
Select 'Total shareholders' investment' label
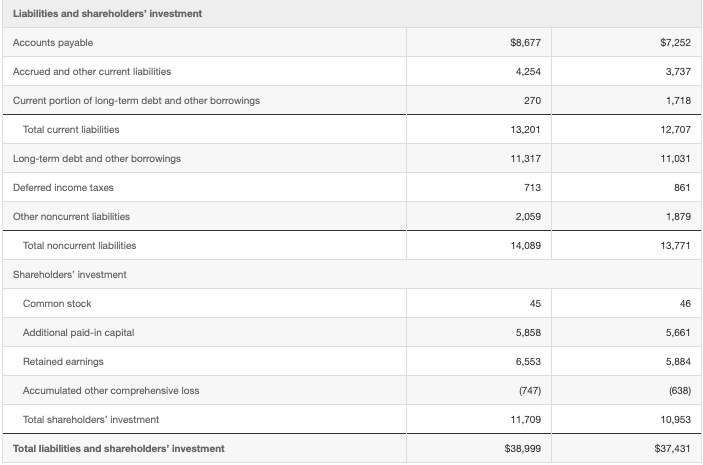91,420
